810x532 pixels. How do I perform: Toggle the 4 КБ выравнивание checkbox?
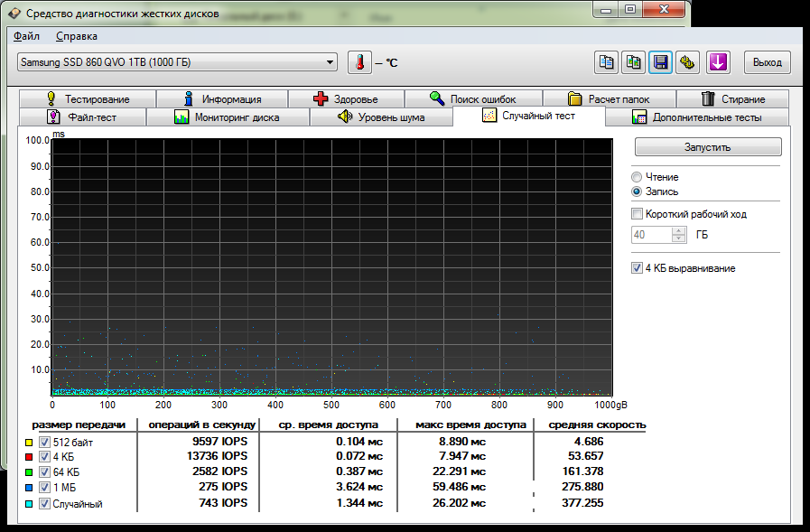(637, 268)
